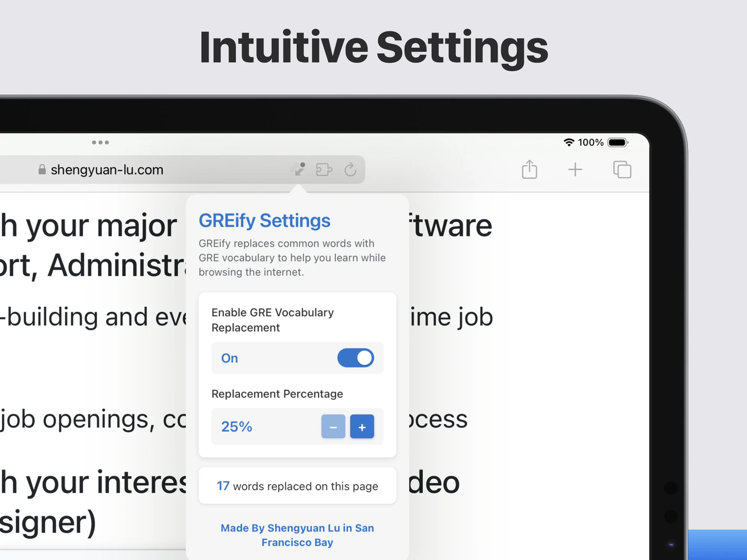Viewport: 747px width, 560px height.
Task: Tap the Wi-Fi status icon
Action: pyautogui.click(x=569, y=142)
